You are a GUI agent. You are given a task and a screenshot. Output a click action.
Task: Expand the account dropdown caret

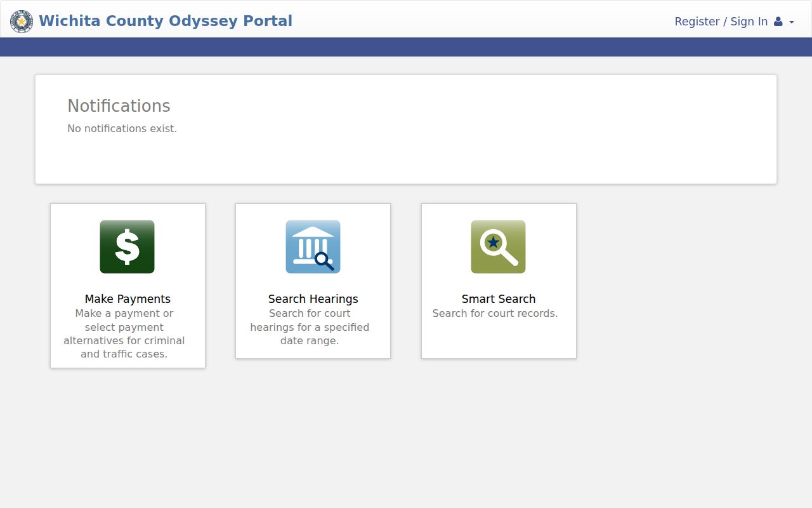point(792,22)
